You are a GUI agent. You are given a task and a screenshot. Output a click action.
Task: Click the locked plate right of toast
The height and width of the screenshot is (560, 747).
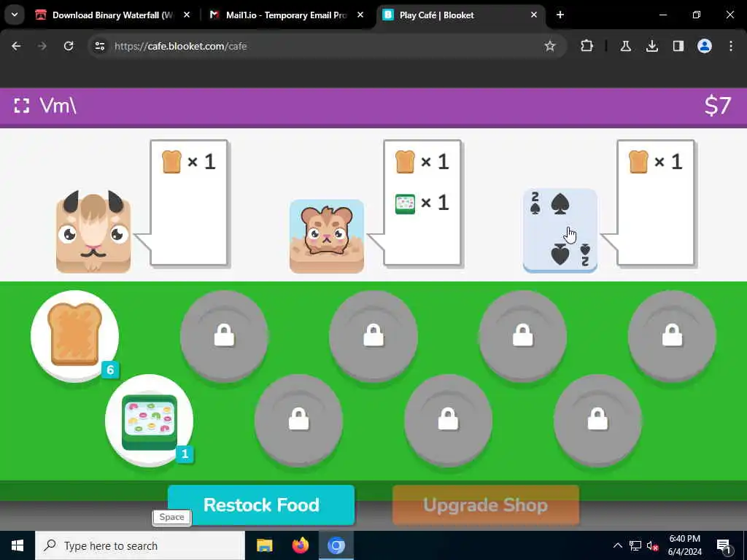(224, 335)
